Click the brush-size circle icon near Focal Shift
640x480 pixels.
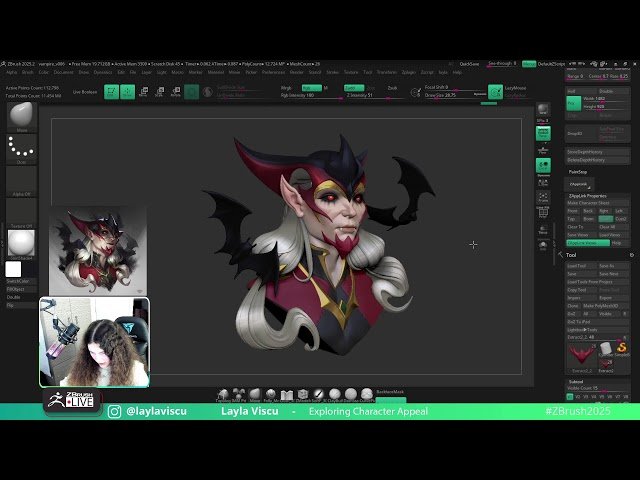(416, 92)
